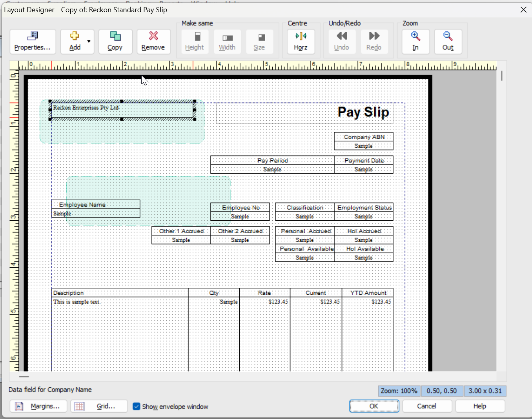Click the Add element button

75,42
